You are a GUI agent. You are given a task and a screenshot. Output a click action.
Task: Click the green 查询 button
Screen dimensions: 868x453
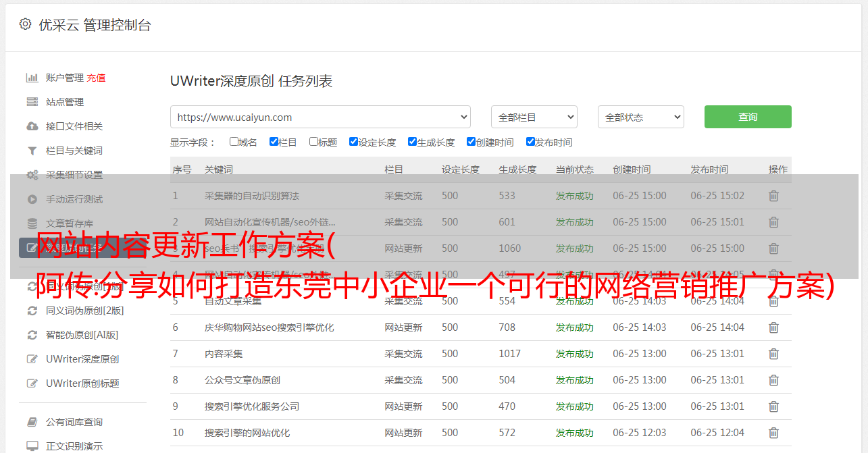747,117
